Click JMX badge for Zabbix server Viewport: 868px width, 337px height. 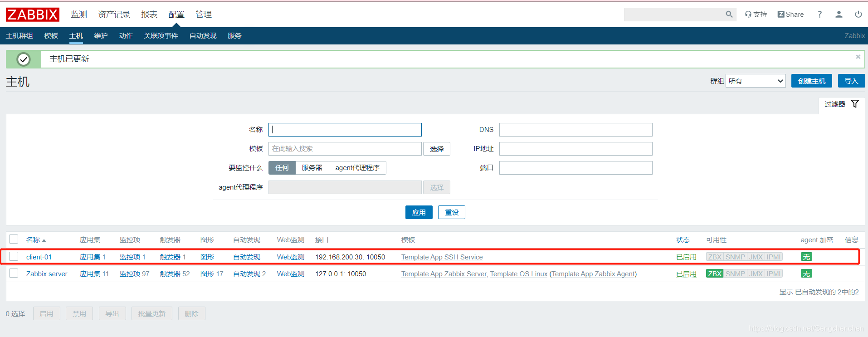coord(756,274)
